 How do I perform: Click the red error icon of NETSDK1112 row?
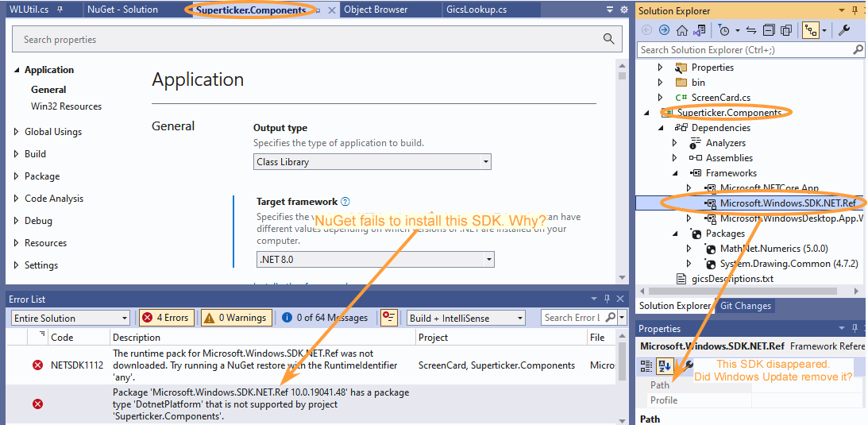tap(37, 365)
